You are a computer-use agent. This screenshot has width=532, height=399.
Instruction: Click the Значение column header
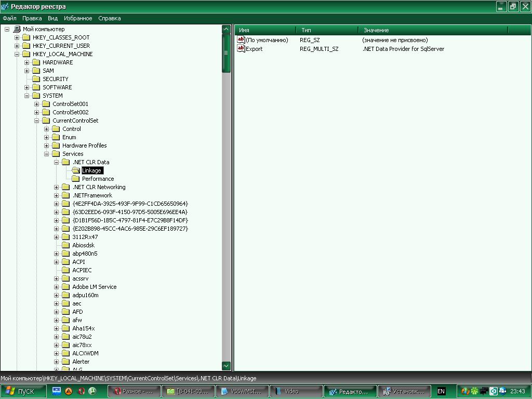pos(376,30)
